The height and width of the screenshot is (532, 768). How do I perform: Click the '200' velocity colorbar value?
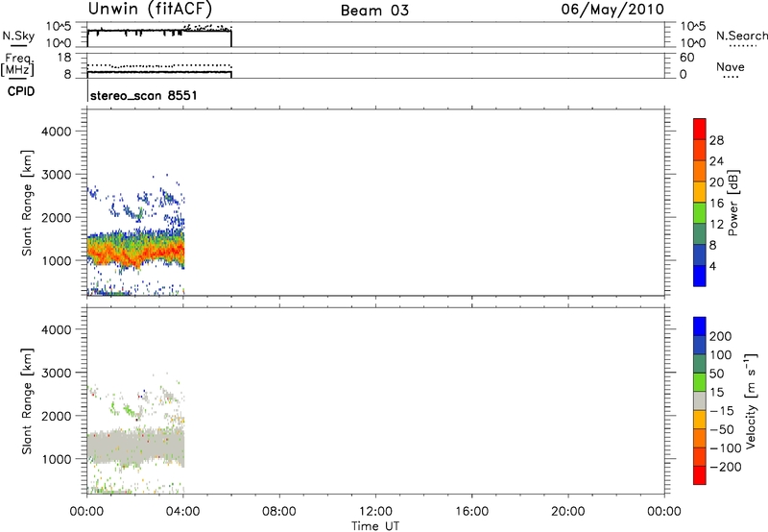click(721, 336)
